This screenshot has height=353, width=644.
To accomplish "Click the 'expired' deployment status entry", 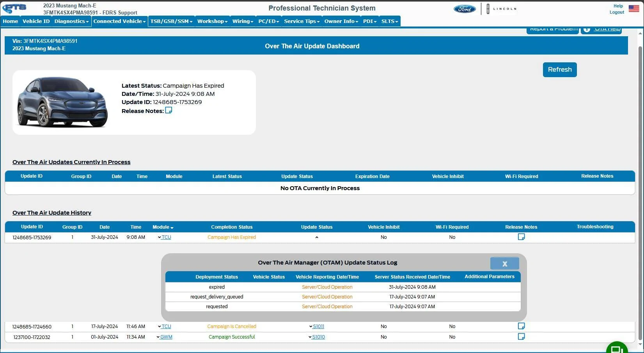I will [x=216, y=287].
